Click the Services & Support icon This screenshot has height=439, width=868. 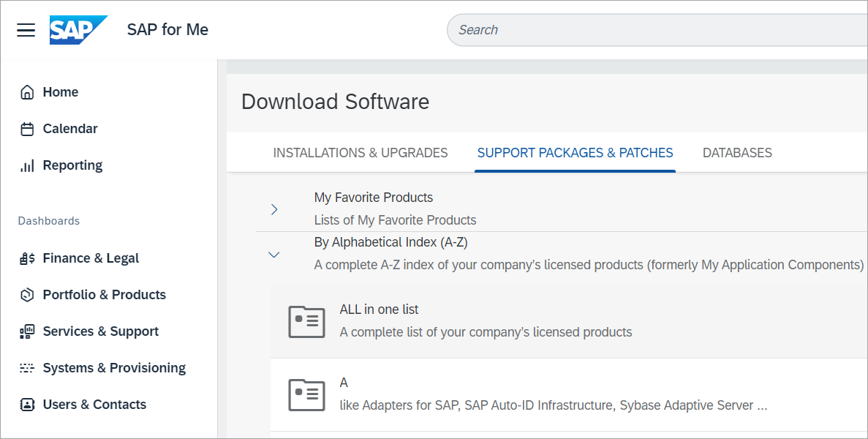(27, 331)
